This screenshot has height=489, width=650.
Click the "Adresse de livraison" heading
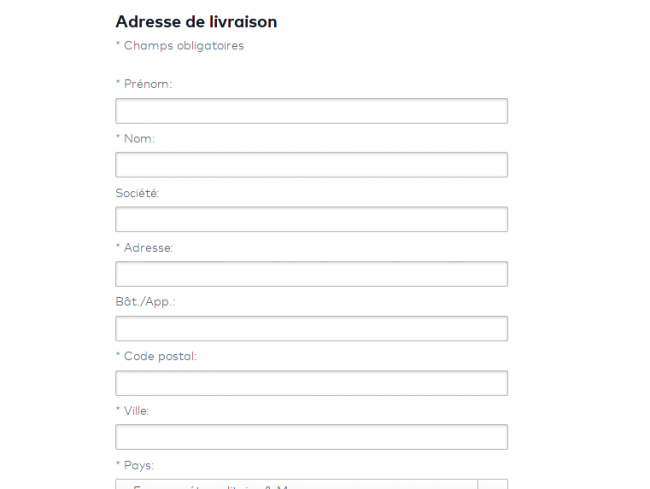tap(197, 21)
